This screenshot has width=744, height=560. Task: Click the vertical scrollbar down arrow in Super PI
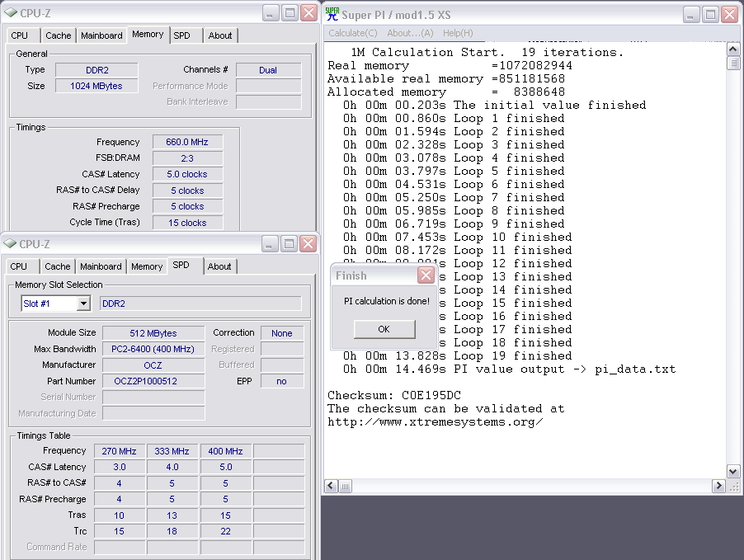click(x=732, y=471)
